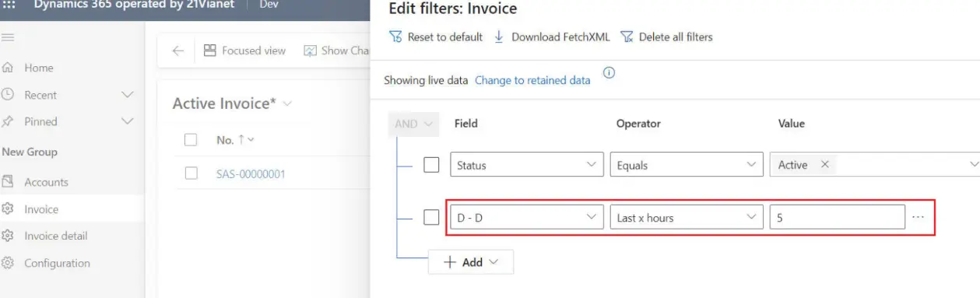Click the Show Chart toolbar button
This screenshot has width=980, height=298.
coord(336,51)
